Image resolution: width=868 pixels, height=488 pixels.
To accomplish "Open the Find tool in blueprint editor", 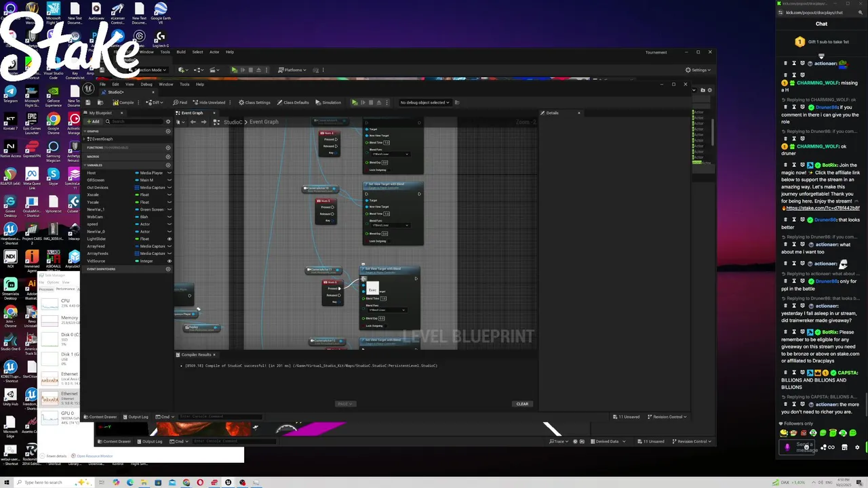I will click(180, 102).
